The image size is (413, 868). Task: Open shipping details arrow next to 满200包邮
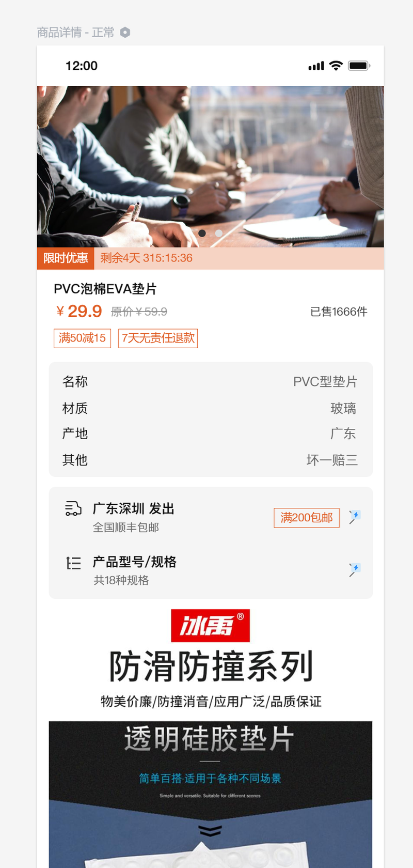coord(355,517)
